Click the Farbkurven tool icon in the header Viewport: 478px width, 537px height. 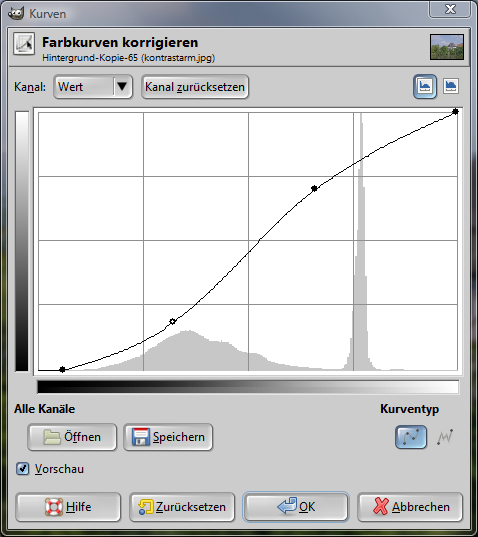point(24,43)
